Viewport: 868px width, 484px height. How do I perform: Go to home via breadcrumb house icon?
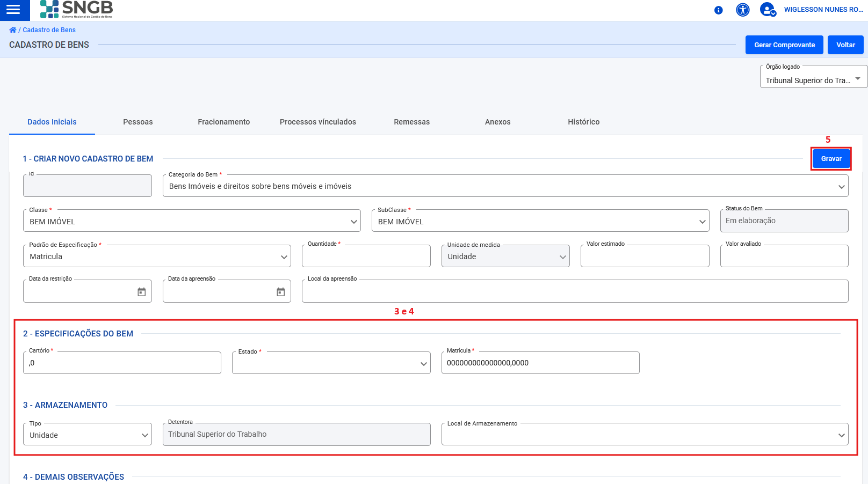tap(13, 30)
